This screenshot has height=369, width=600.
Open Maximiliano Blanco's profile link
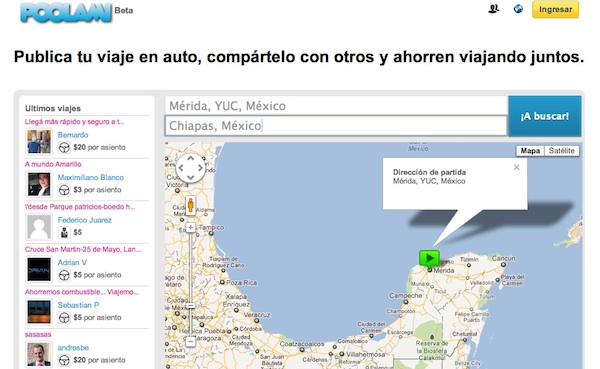coord(91,177)
